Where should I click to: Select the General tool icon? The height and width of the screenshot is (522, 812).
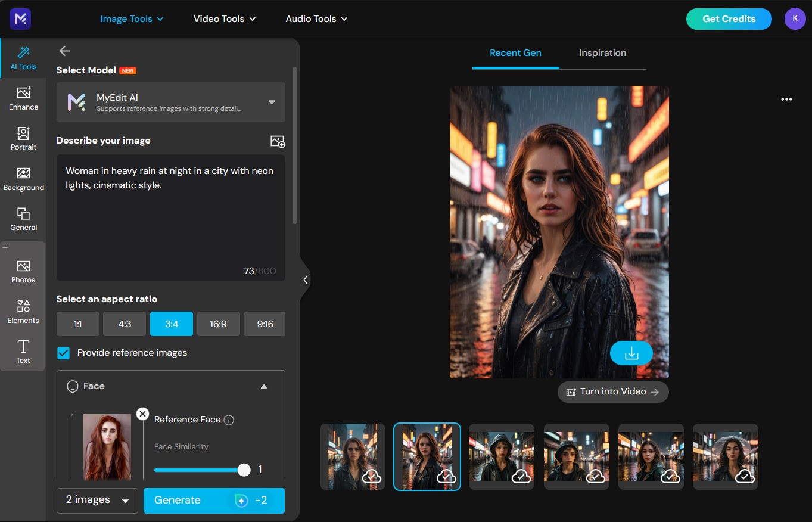23,218
